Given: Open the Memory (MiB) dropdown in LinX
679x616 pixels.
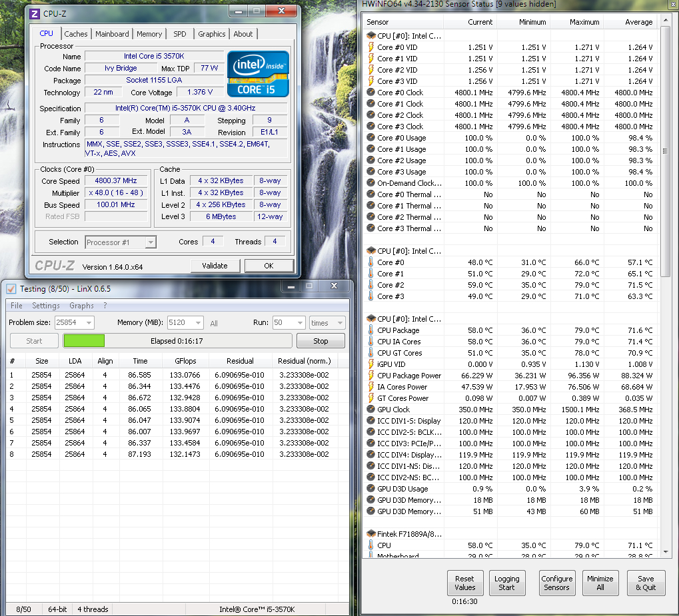Looking at the screenshot, I should (x=198, y=322).
